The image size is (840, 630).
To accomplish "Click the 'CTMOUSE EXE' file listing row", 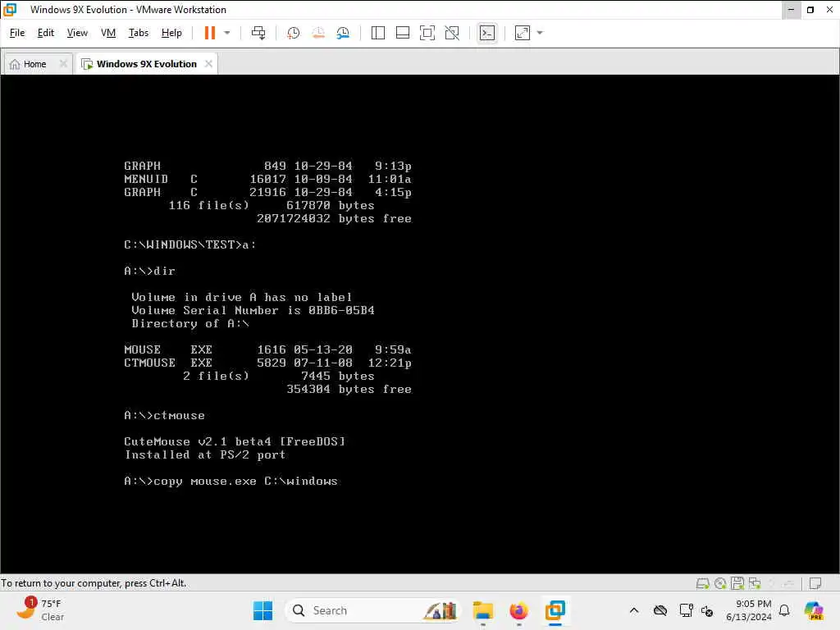I will pos(268,363).
